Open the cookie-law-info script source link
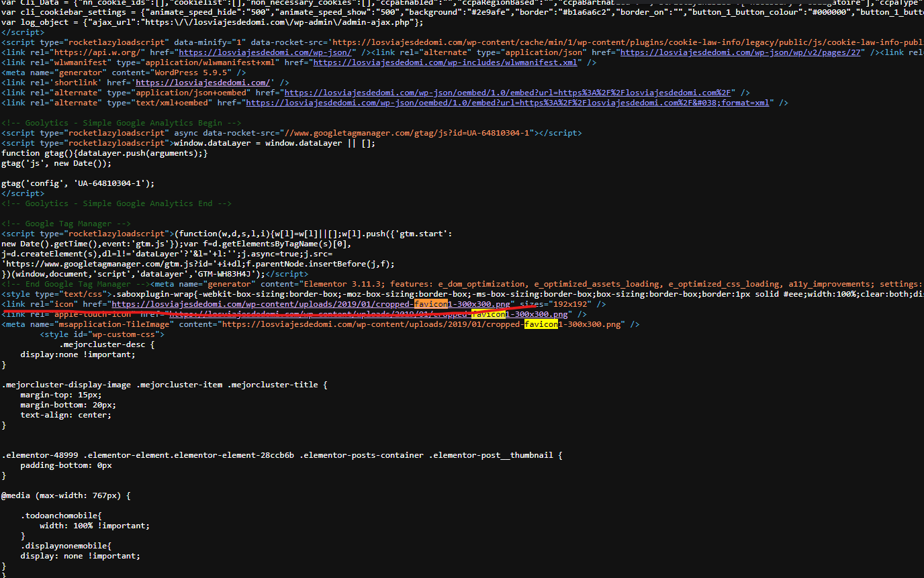Viewport: 924px width, 578px height. tap(629, 42)
